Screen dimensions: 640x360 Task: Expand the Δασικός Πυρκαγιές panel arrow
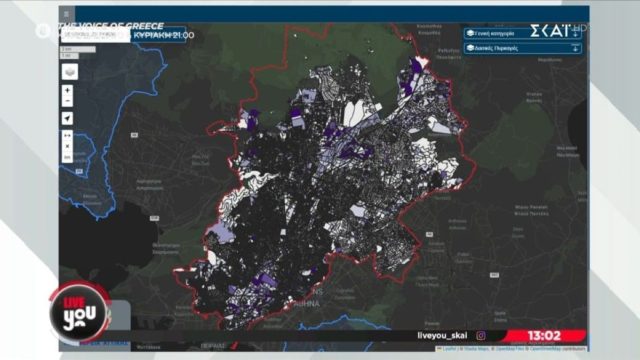575,48
